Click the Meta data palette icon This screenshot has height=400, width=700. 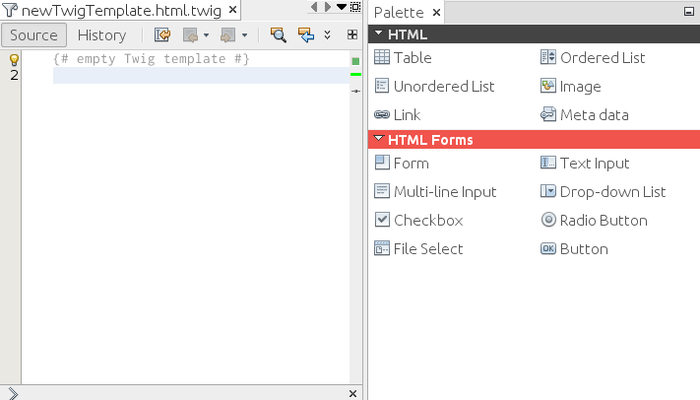pos(548,115)
